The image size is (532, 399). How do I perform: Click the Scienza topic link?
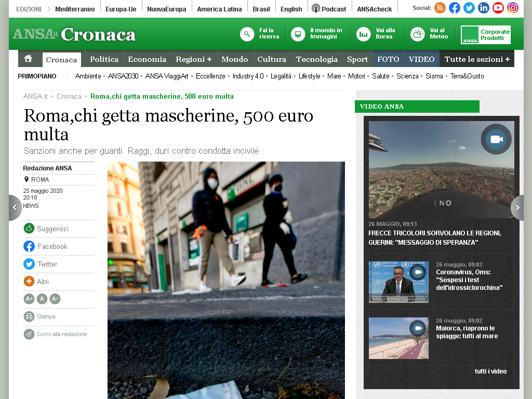click(x=407, y=76)
